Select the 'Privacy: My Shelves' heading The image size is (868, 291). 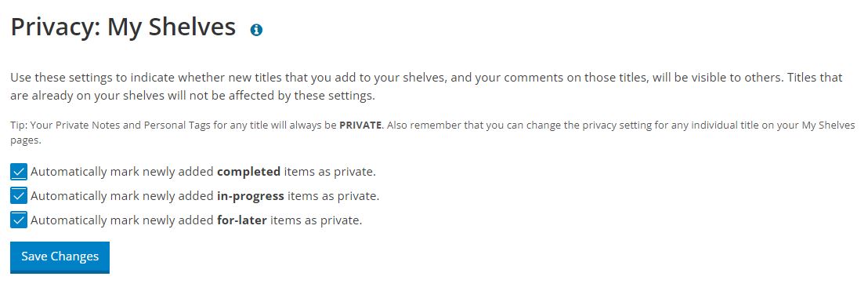pyautogui.click(x=123, y=27)
